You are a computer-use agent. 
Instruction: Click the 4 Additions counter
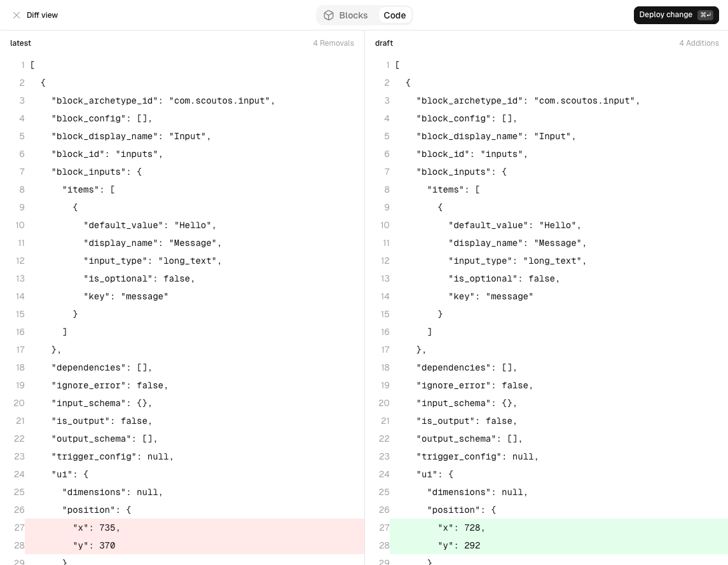click(699, 43)
